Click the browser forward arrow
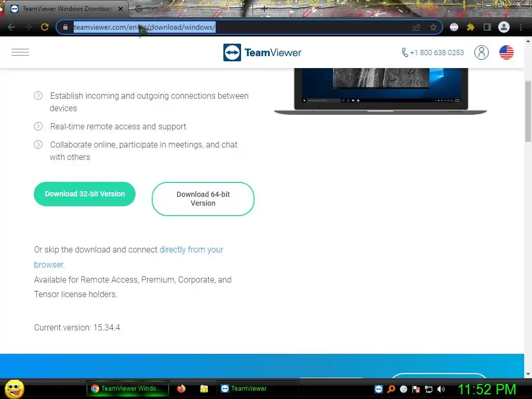The image size is (532, 399). [x=28, y=27]
